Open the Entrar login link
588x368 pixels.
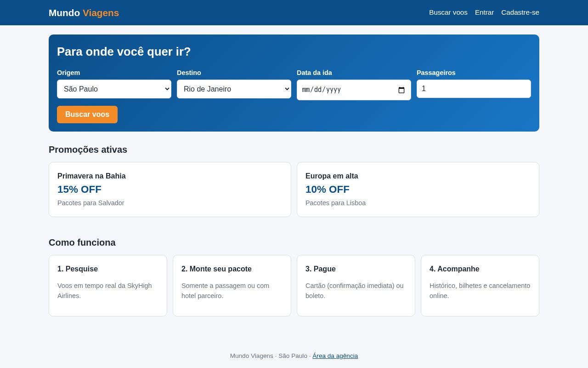pyautogui.click(x=484, y=12)
